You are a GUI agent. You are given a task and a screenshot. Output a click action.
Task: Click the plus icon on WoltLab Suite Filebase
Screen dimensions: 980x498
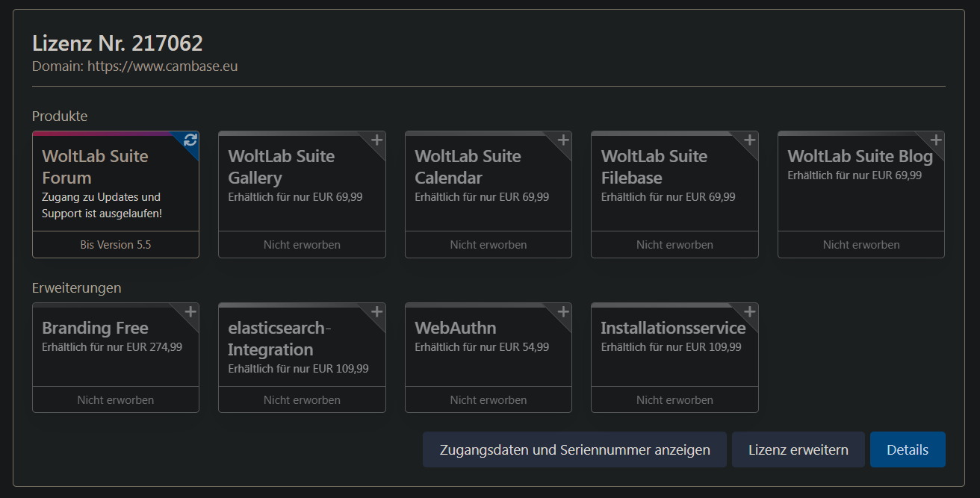pyautogui.click(x=750, y=140)
